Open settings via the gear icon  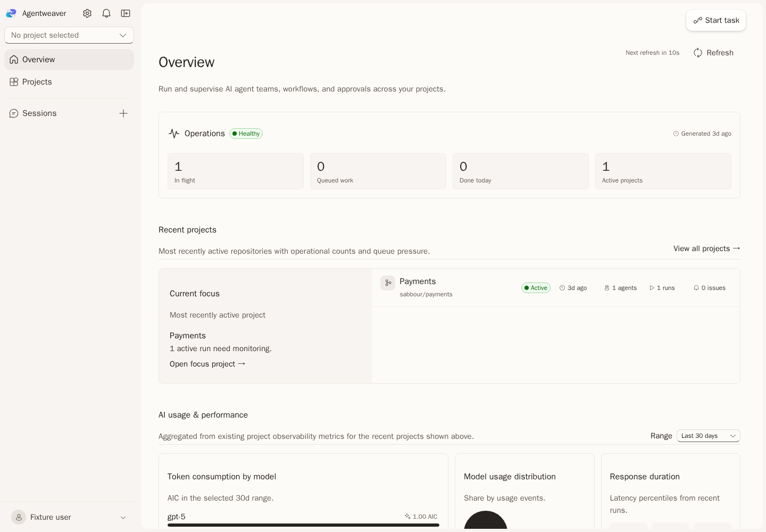pos(87,13)
